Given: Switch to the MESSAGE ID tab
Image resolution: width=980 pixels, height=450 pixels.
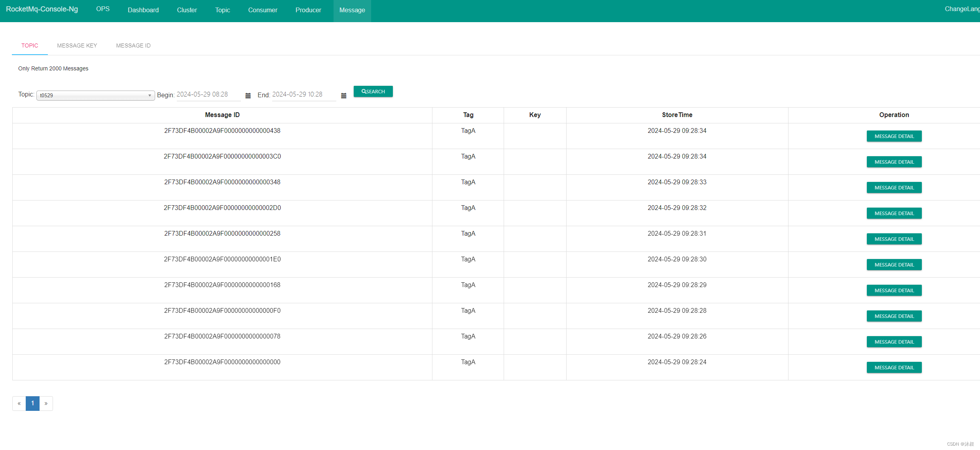Looking at the screenshot, I should (133, 45).
